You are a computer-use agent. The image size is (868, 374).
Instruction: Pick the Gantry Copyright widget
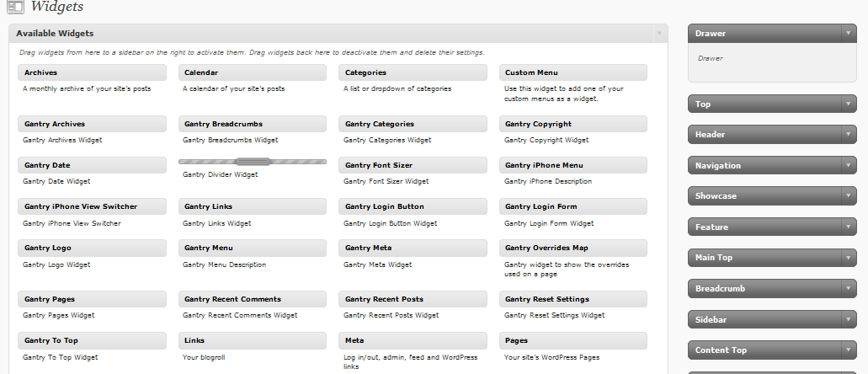[573, 124]
